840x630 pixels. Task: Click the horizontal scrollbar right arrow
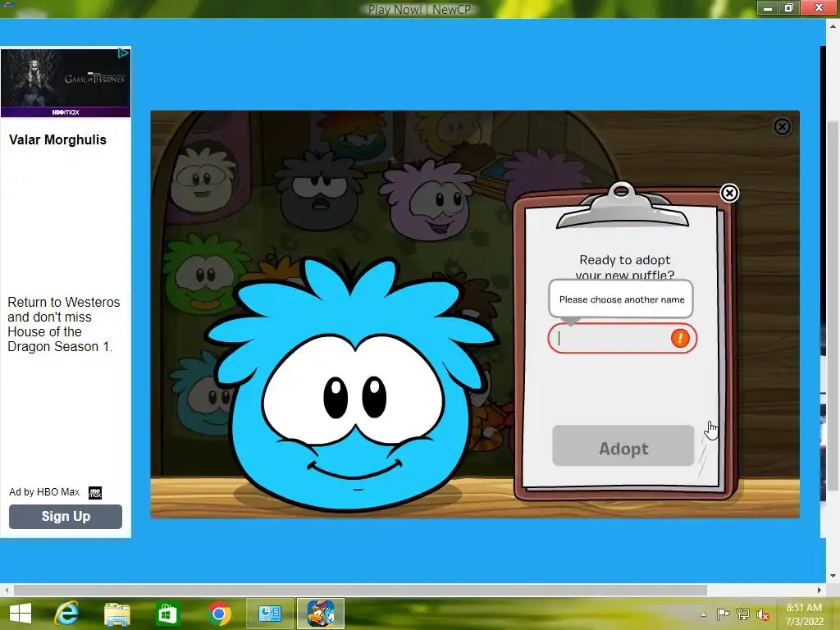pos(819,590)
